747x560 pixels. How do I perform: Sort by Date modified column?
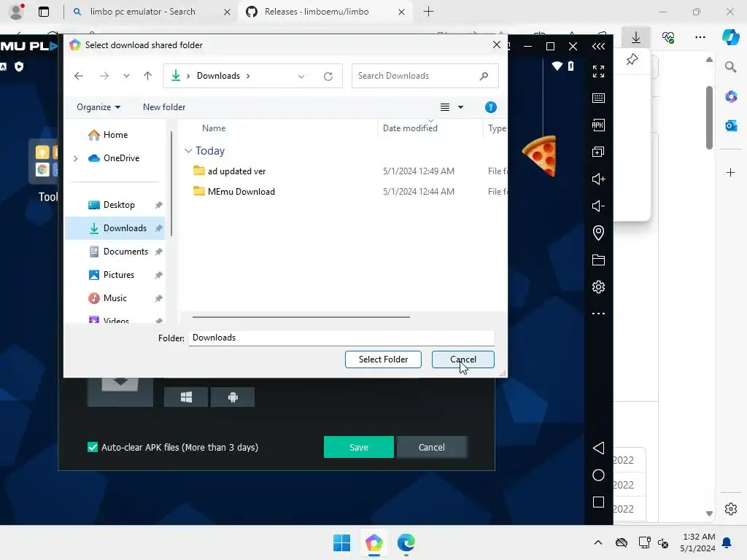tap(410, 128)
